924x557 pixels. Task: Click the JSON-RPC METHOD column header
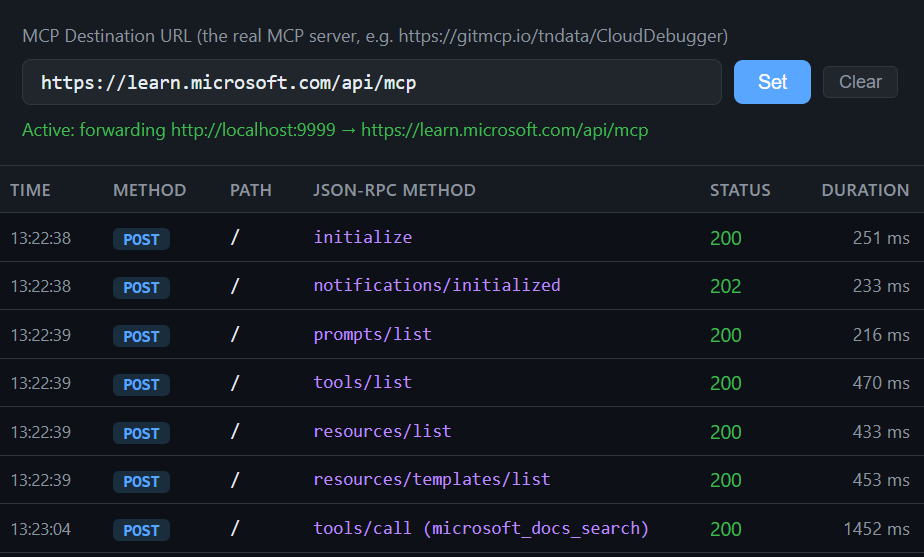click(394, 190)
